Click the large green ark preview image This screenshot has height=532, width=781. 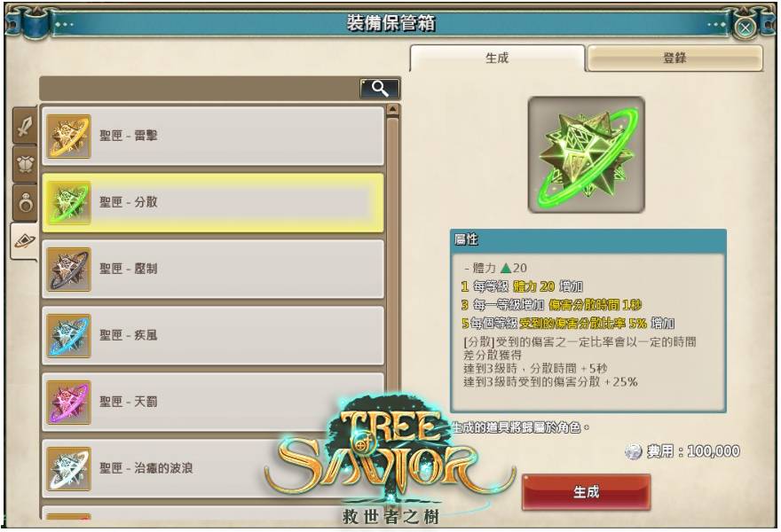click(587, 155)
